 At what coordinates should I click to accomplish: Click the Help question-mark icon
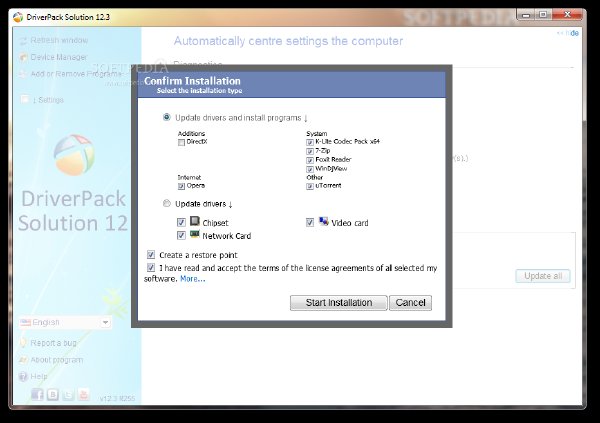pos(23,376)
